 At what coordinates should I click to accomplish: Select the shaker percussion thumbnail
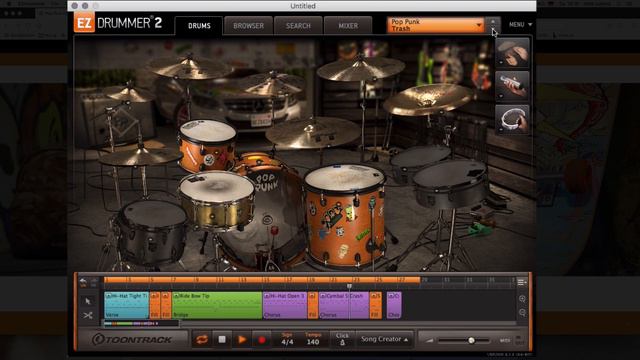(x=513, y=86)
